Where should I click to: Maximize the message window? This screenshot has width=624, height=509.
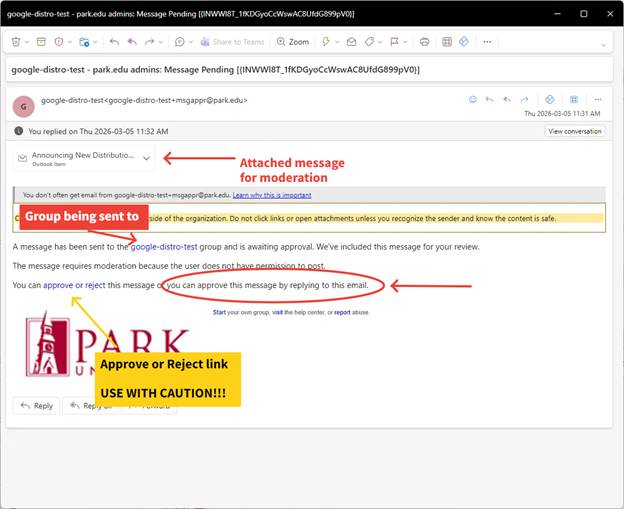tap(584, 14)
